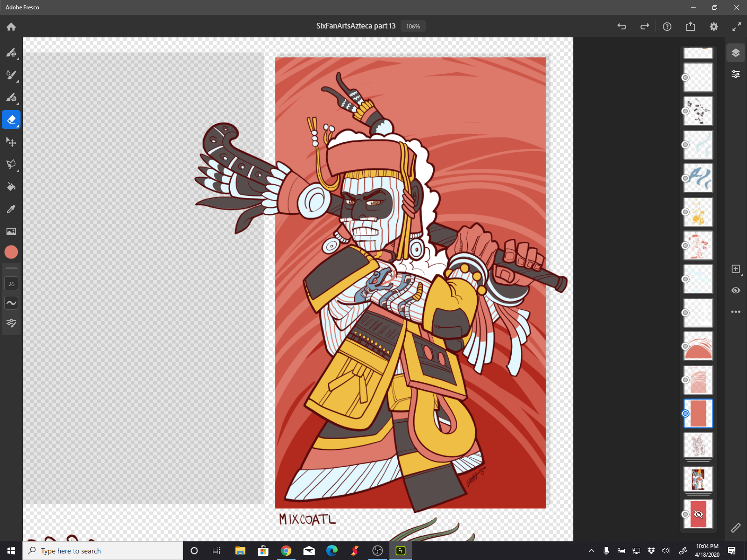Undo the last action
This screenshot has width=747, height=560.
622,27
